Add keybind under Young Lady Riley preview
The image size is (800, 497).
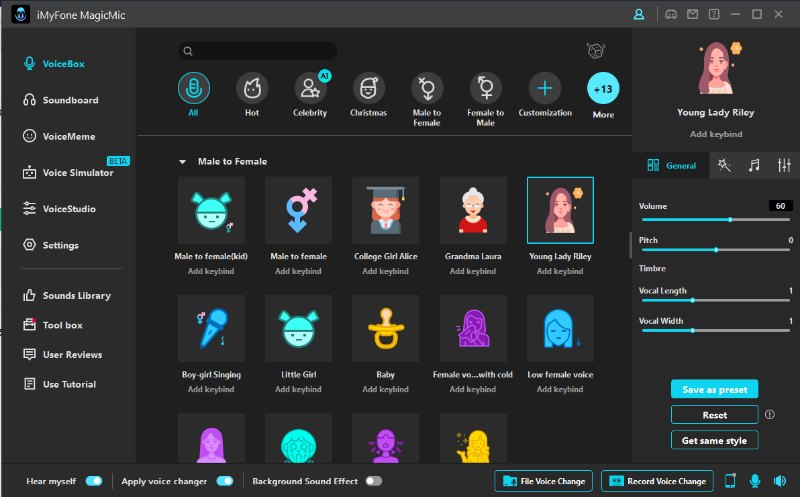coord(716,134)
